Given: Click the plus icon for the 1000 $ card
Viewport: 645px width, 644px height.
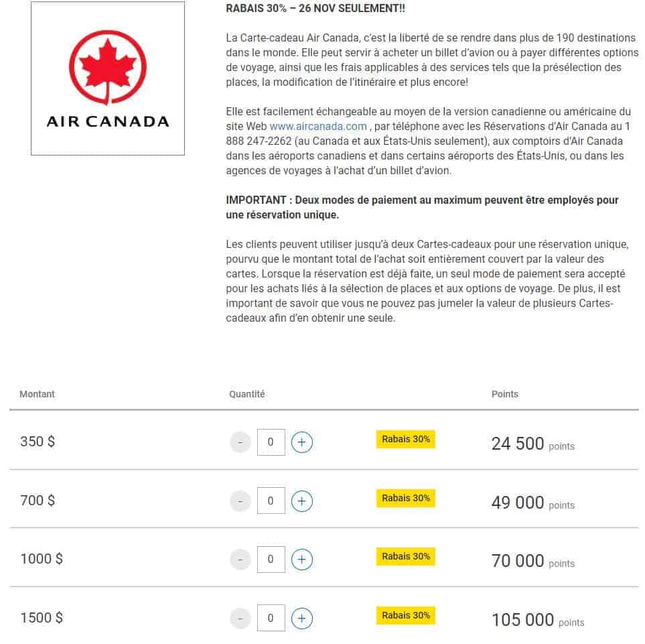Looking at the screenshot, I should click(301, 559).
